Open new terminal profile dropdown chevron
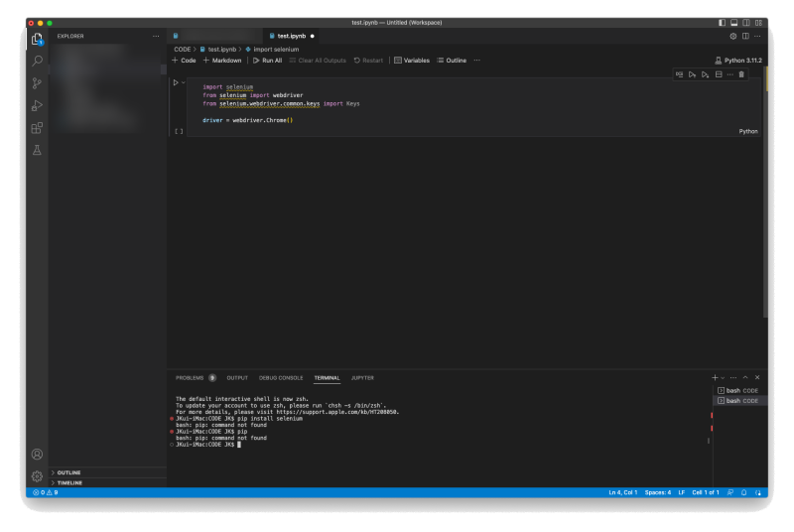794x532 pixels. click(x=723, y=377)
